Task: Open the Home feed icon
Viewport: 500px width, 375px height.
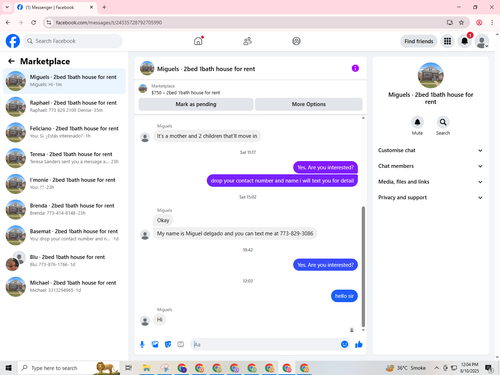Action: (x=198, y=41)
